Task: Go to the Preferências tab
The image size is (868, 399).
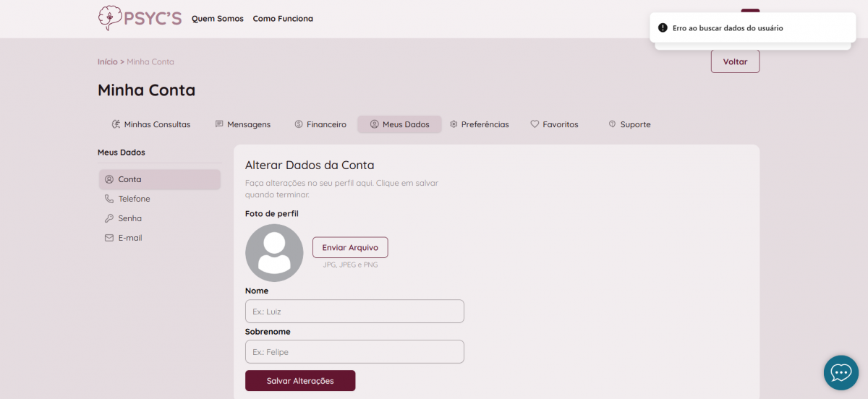Action: 479,124
